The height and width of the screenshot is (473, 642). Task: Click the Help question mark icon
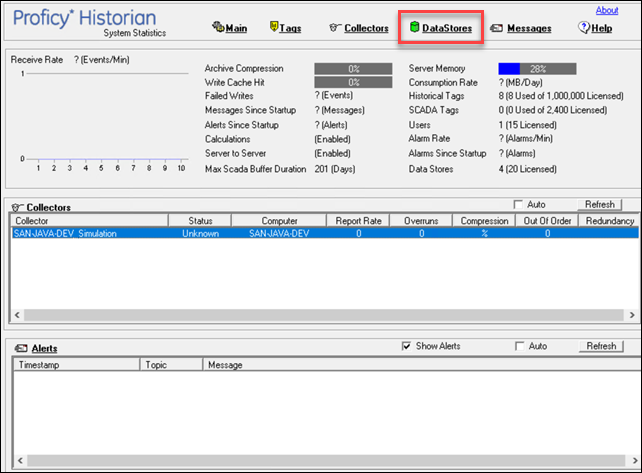tap(583, 27)
